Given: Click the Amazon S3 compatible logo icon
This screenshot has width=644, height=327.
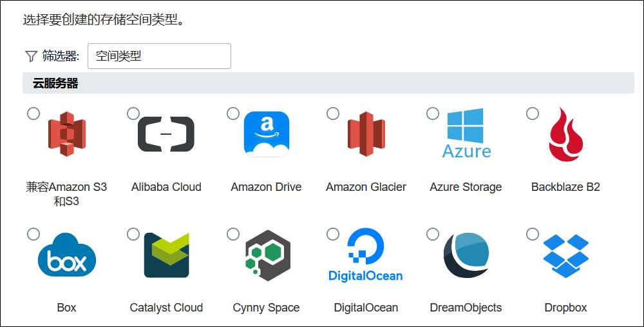Looking at the screenshot, I should click(x=67, y=134).
